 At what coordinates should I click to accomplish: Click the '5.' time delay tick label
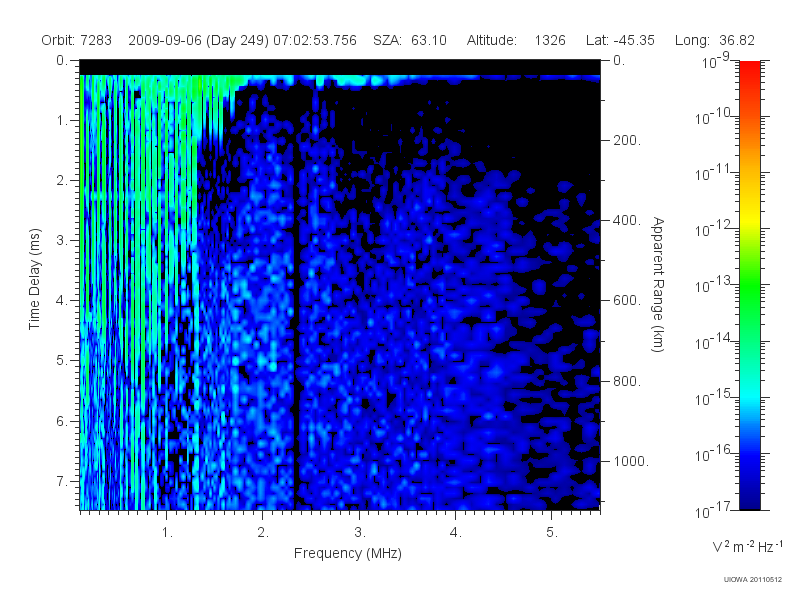[x=62, y=361]
